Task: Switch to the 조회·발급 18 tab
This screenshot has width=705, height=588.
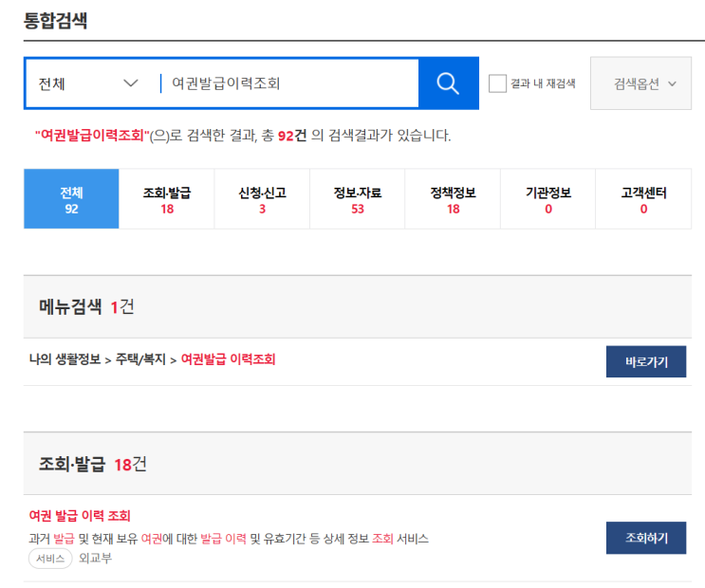Action: 167,199
